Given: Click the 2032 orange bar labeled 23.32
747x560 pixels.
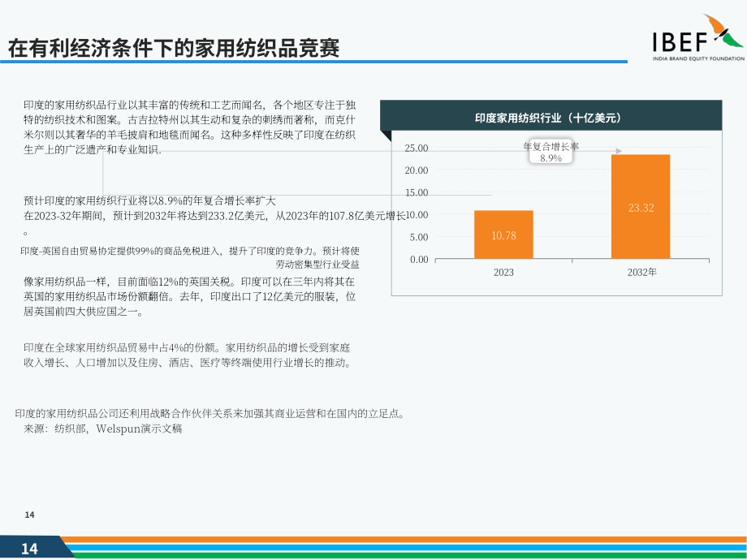Looking at the screenshot, I should coord(641,207).
